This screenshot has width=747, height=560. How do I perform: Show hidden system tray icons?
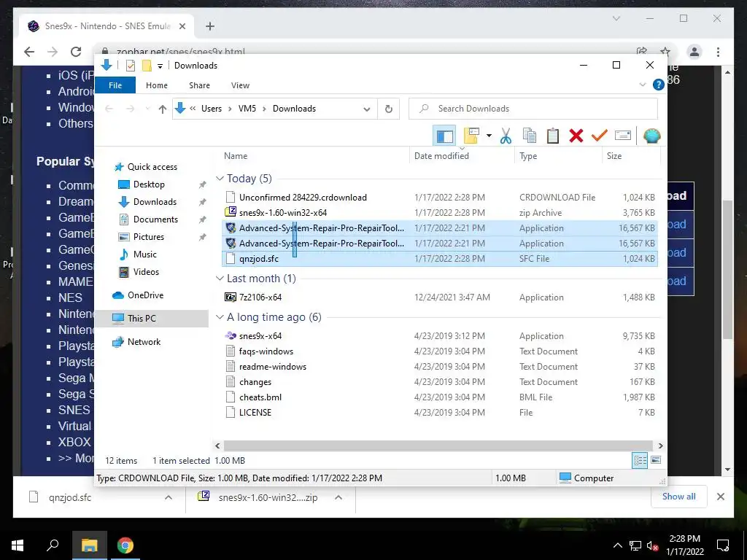(x=617, y=545)
